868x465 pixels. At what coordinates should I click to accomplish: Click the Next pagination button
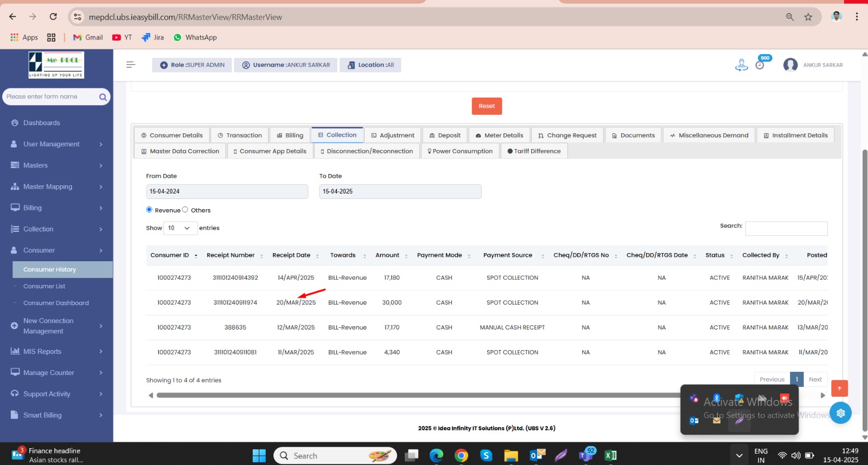[x=815, y=379]
